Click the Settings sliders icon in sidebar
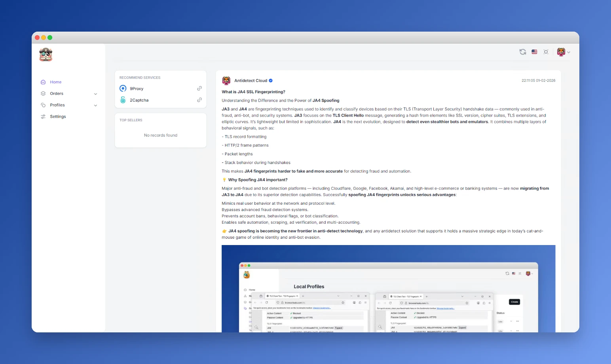This screenshot has width=611, height=364. tap(44, 116)
